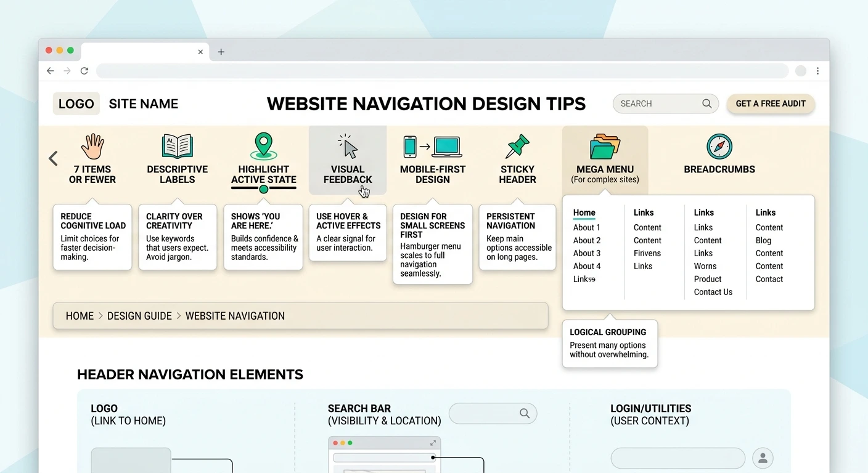Reload the page with the refresh icon
Screen dimensions: 868x473
pyautogui.click(x=84, y=71)
